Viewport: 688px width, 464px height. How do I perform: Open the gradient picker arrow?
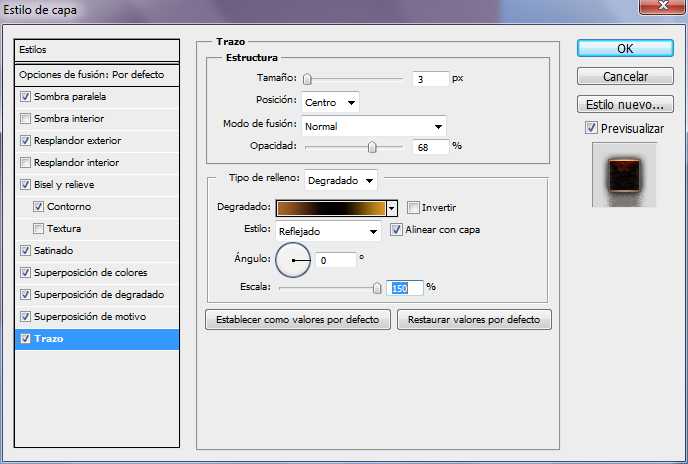point(391,209)
